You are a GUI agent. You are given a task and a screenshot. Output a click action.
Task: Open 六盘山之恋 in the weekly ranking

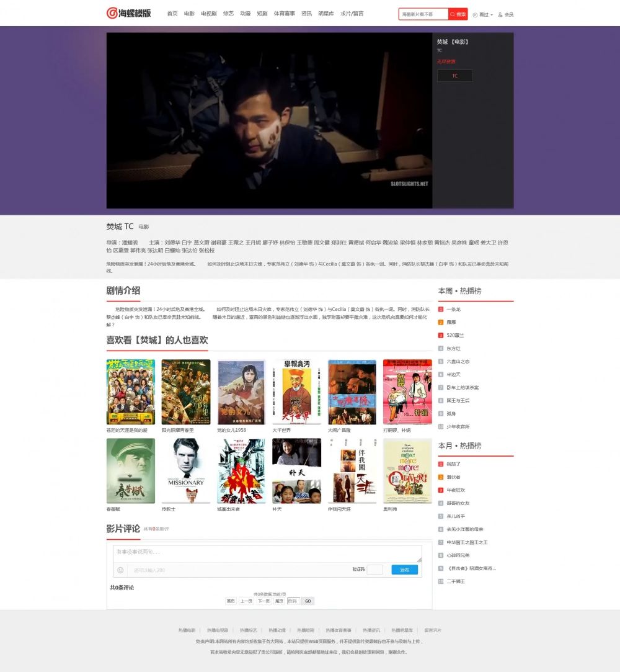pos(458,362)
